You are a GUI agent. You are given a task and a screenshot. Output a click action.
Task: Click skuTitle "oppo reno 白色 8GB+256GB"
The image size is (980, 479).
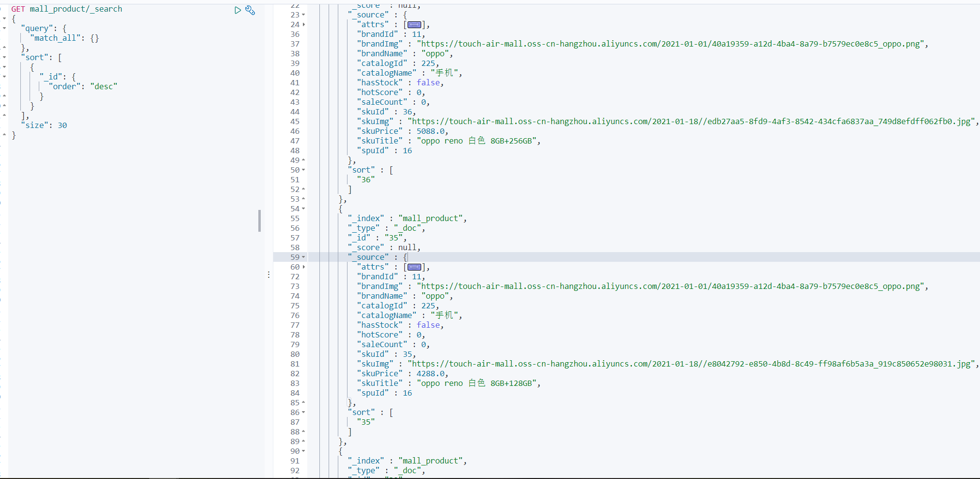[476, 141]
